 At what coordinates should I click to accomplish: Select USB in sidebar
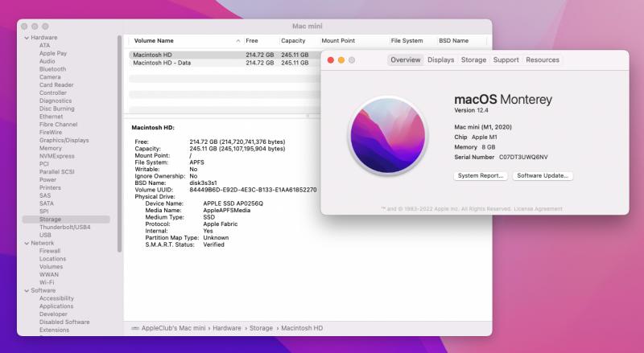[x=45, y=235]
